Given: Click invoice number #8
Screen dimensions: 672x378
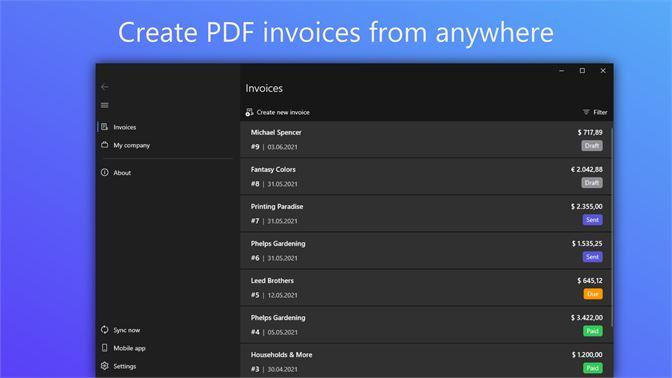Looking at the screenshot, I should [x=255, y=184].
